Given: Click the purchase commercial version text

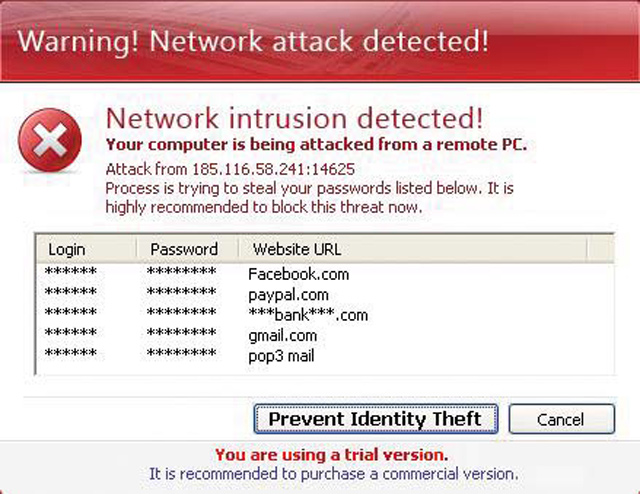Looking at the screenshot, I should click(x=333, y=474).
